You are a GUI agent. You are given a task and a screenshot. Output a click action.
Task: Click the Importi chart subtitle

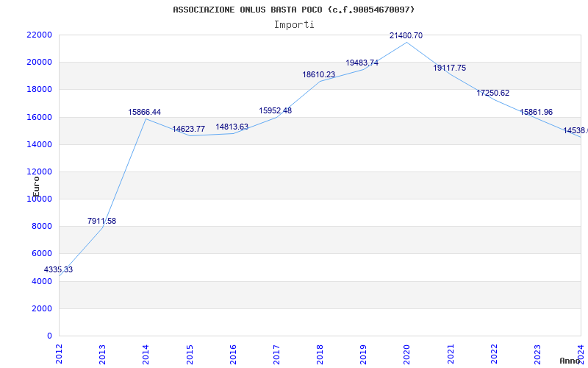click(294, 25)
